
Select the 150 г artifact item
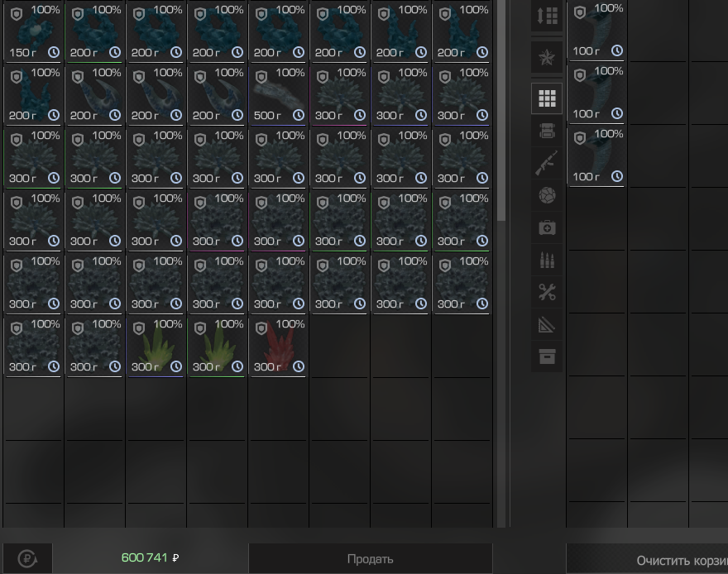tap(33, 31)
